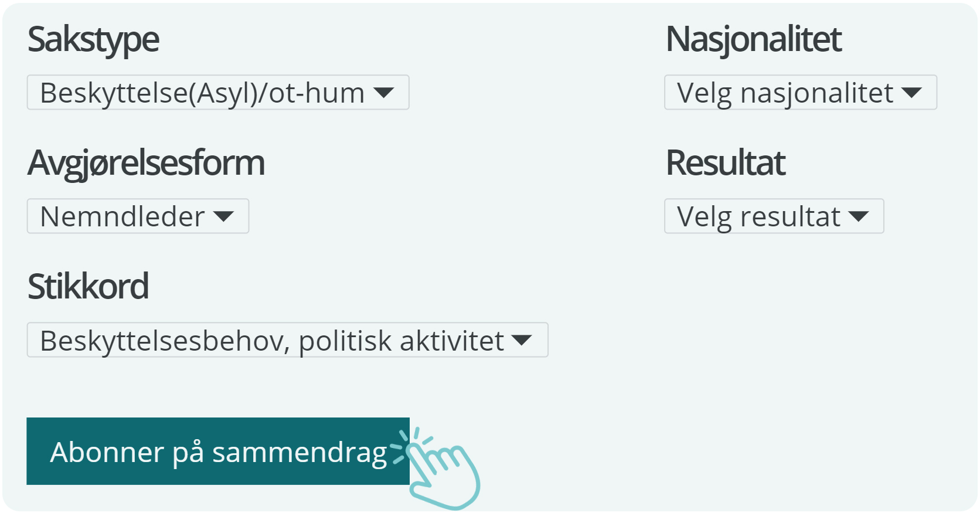Image resolution: width=980 pixels, height=516 pixels.
Task: Subscribe via the Abonner på sammendrag button
Action: (x=218, y=451)
